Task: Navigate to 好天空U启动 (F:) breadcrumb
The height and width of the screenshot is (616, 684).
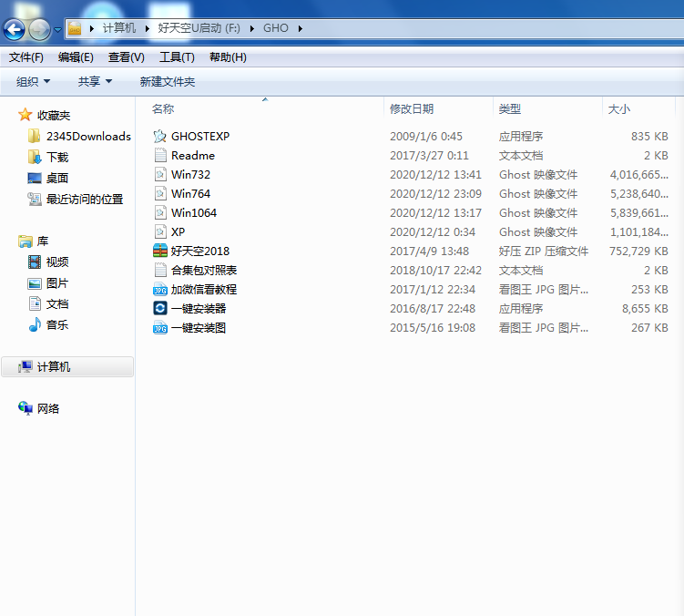Action: pyautogui.click(x=199, y=28)
